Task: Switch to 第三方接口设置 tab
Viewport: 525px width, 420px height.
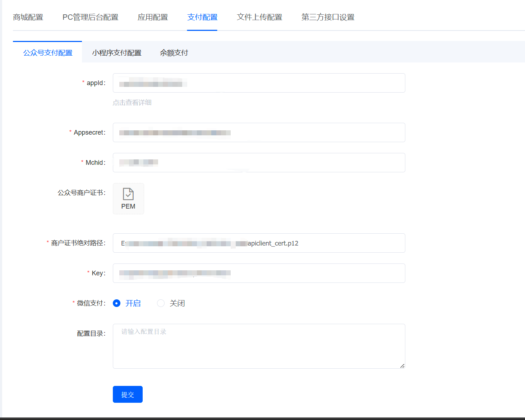Action: coord(328,17)
